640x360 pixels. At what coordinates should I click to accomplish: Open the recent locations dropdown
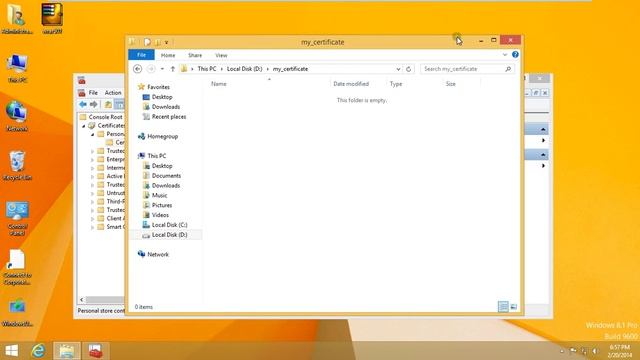162,69
